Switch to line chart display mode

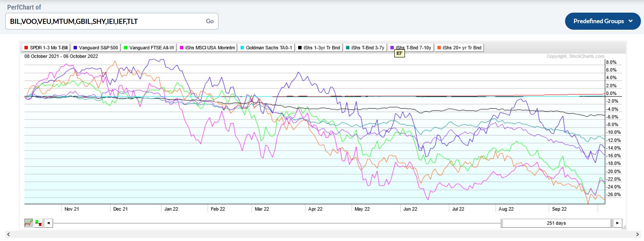pyautogui.click(x=29, y=223)
